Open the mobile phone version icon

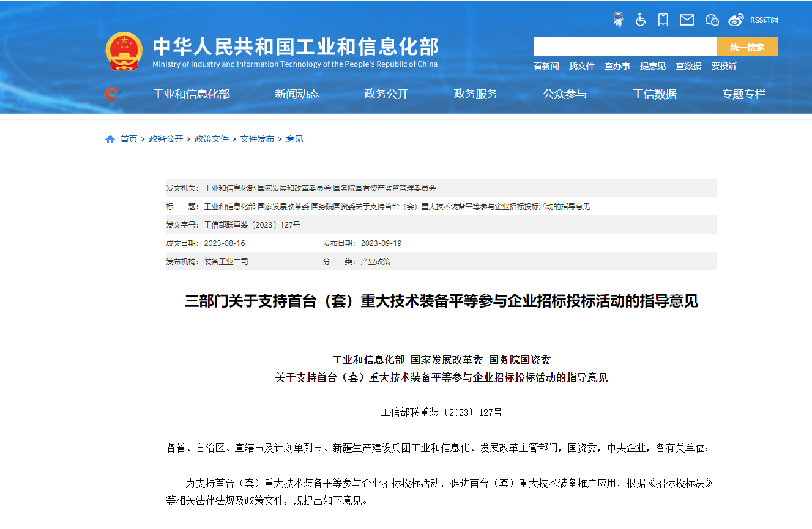(663, 20)
